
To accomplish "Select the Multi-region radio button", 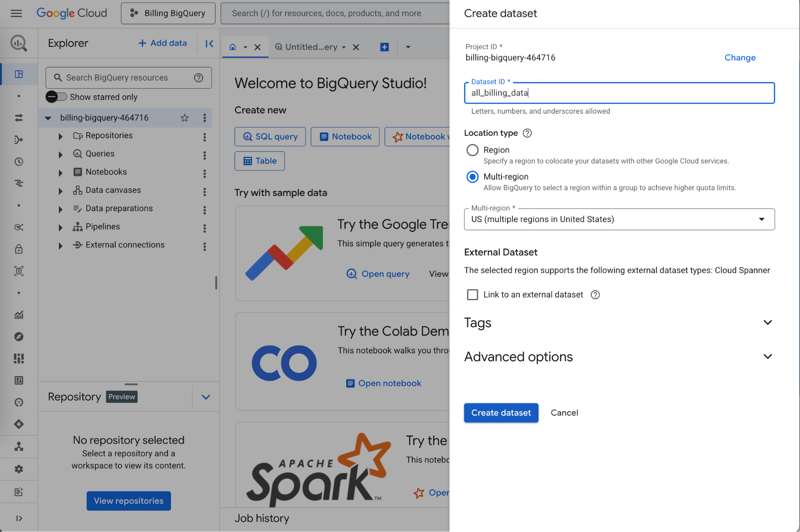I will coord(473,177).
